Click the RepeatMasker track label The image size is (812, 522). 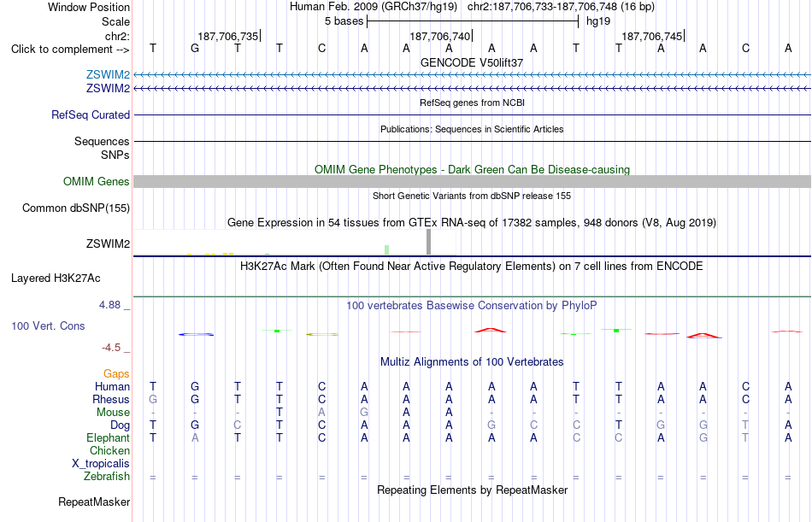(94, 501)
